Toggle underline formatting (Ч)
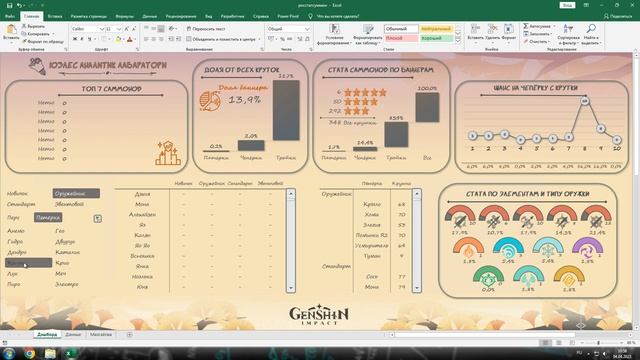The height and width of the screenshot is (360, 640). pyautogui.click(x=89, y=39)
